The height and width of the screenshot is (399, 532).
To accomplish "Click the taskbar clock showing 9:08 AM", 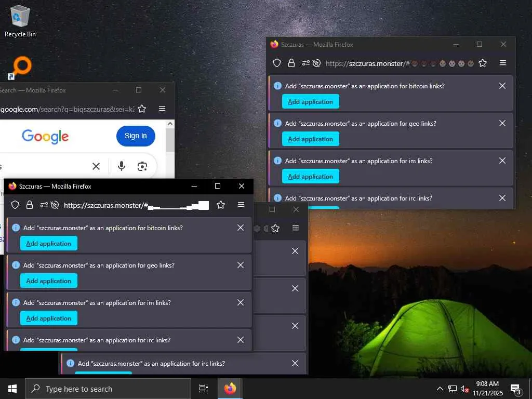I will [x=487, y=389].
